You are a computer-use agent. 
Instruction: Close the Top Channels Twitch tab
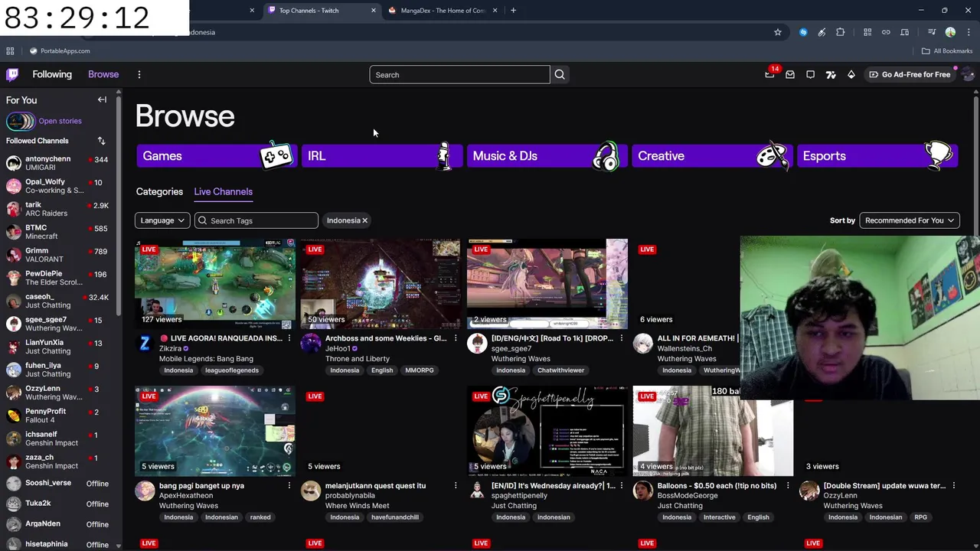(x=374, y=10)
